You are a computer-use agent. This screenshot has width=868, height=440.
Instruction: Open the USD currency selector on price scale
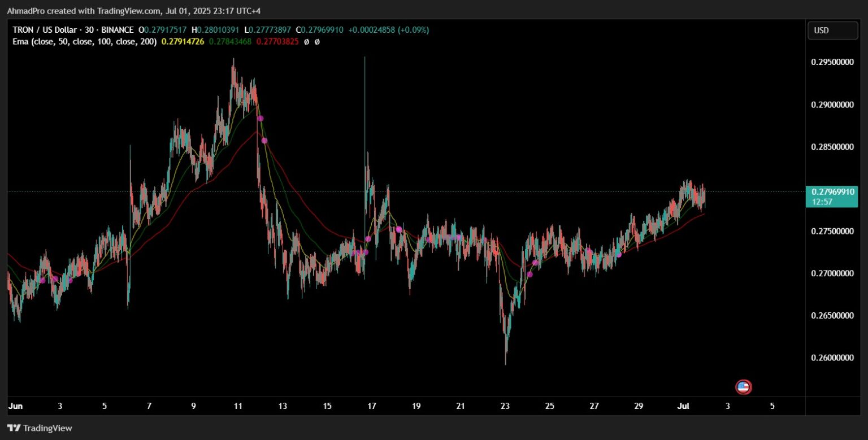[x=833, y=31]
